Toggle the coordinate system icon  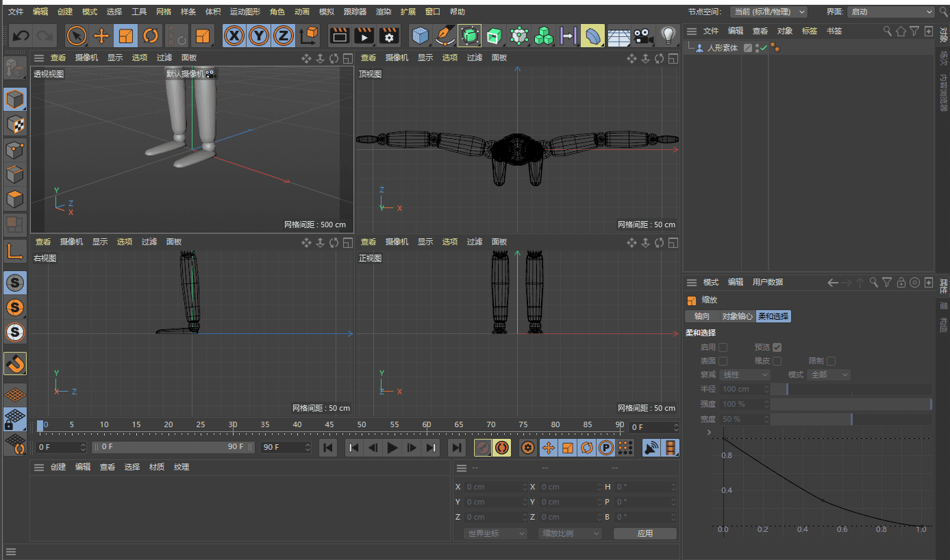(x=309, y=36)
